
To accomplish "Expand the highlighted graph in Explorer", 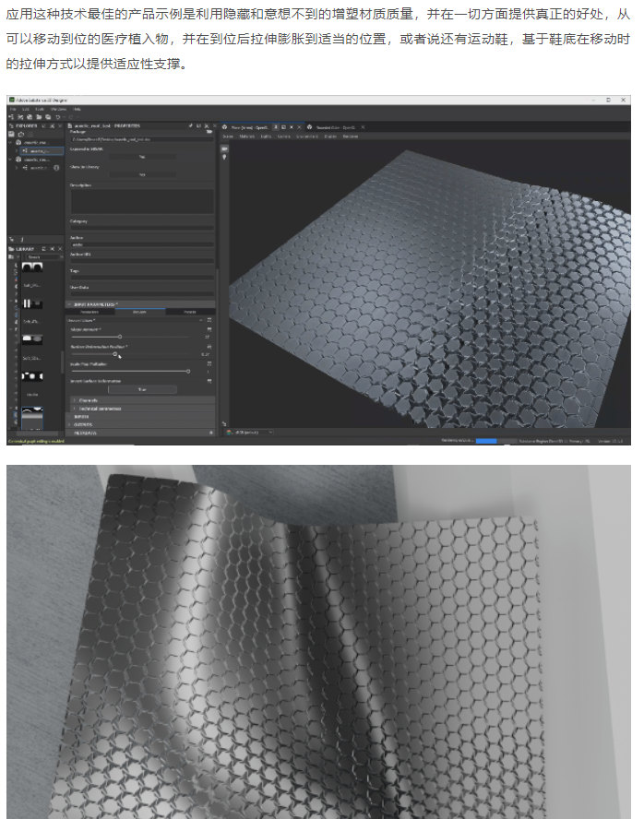I will pos(17,151).
